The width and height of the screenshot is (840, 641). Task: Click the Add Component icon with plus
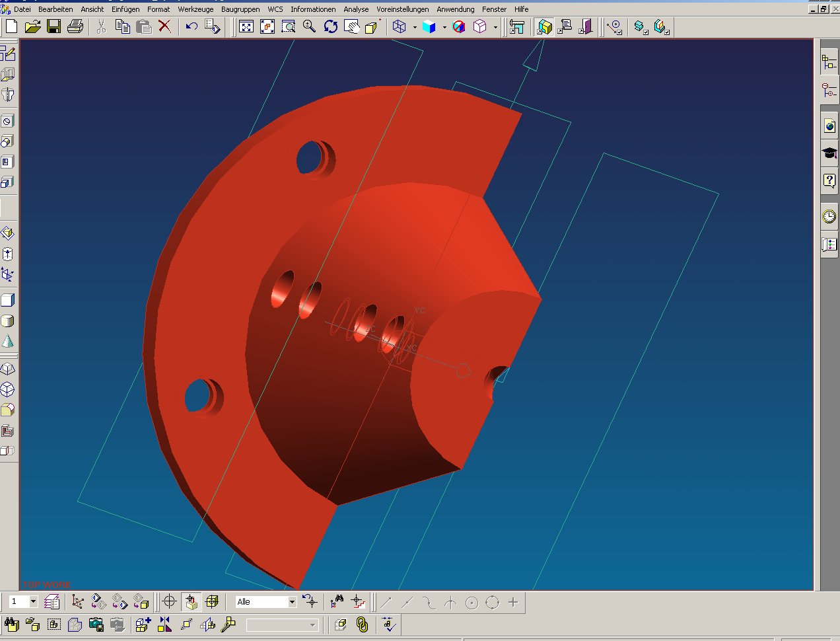pyautogui.click(x=143, y=624)
